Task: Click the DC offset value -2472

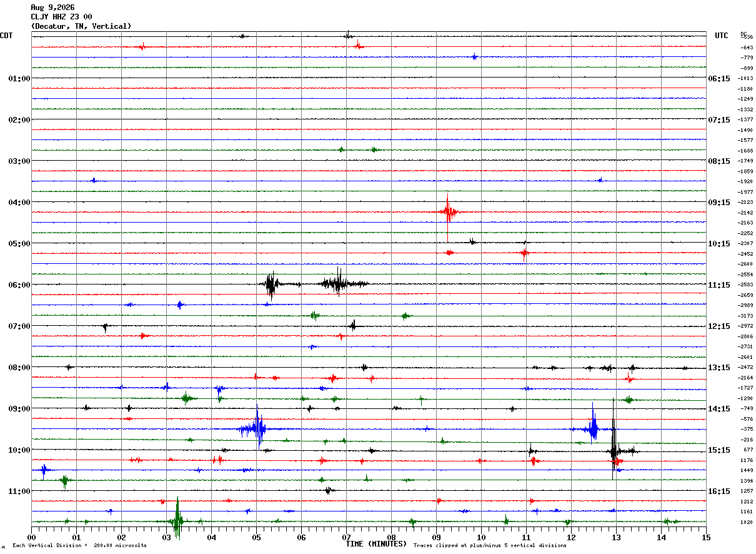Action: pyautogui.click(x=745, y=368)
